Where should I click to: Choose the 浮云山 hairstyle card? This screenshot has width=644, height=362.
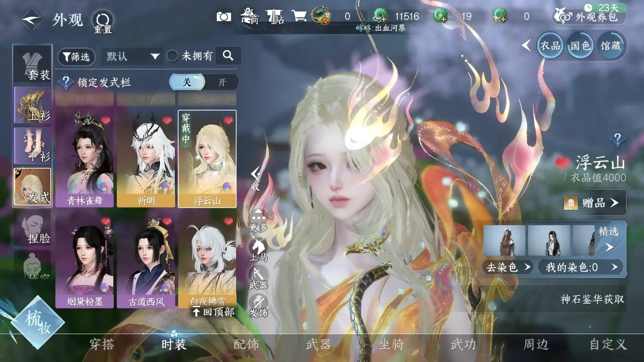click(x=207, y=159)
